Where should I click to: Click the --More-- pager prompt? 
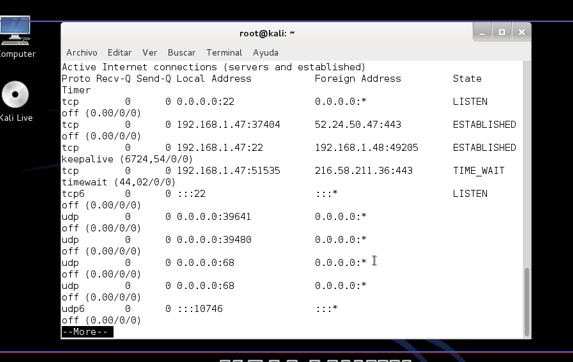[x=87, y=332]
